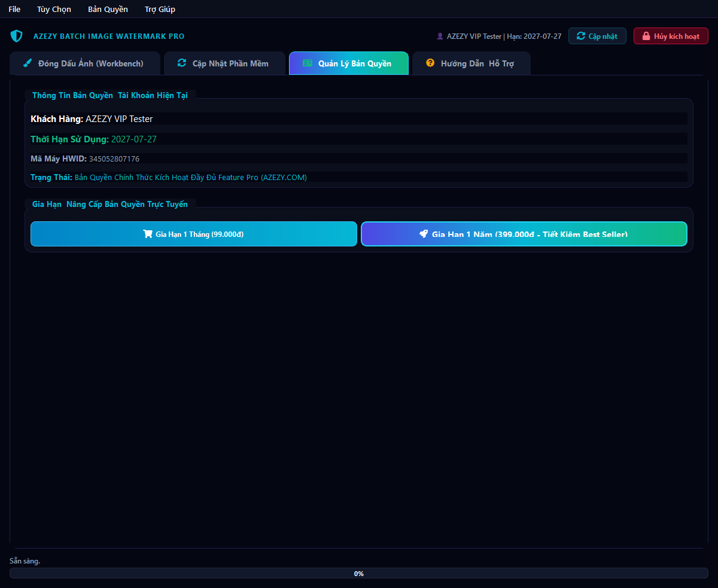The image size is (718, 588).
Task: Click the user avatar icon near AZEZY VIP Tester
Action: pos(440,36)
